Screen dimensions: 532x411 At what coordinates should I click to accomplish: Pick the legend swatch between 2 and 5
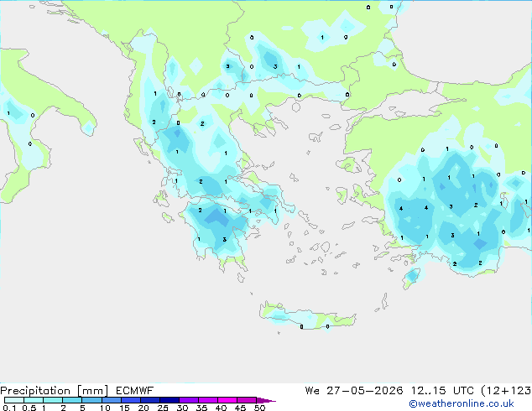pos(72,400)
